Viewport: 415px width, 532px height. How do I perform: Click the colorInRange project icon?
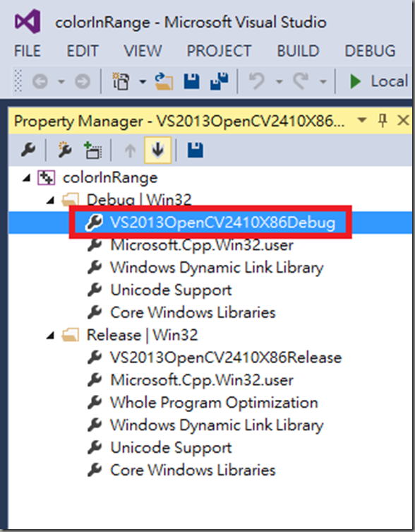pos(47,177)
